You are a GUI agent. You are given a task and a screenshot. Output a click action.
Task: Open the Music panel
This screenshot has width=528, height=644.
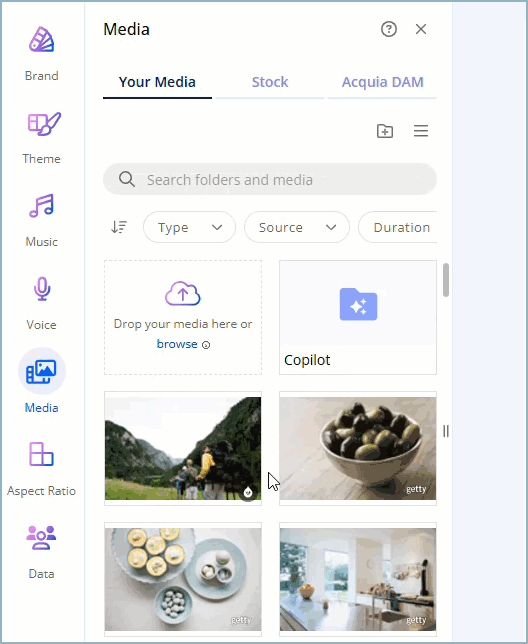[x=41, y=220]
